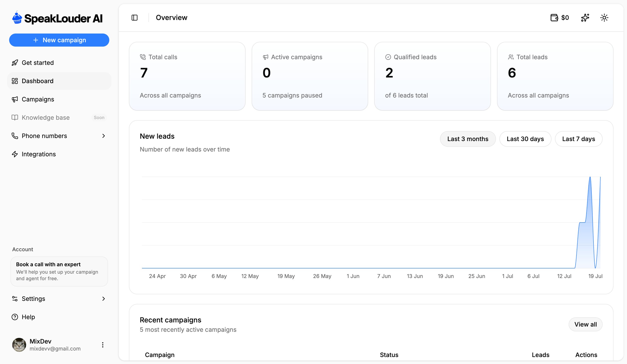Start a New campaign
Screen dimensions: 627x364
(x=59, y=40)
